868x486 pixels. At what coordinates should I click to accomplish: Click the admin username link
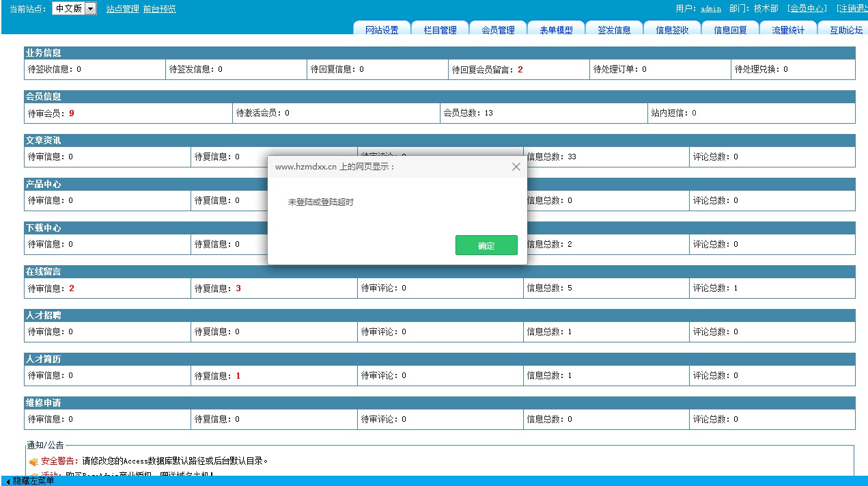[711, 9]
